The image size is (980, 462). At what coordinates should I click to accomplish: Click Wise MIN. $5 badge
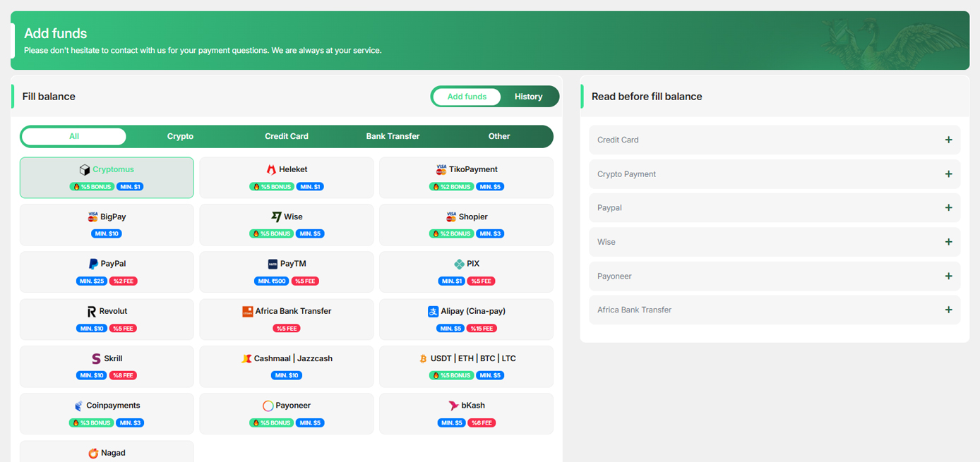pyautogui.click(x=310, y=233)
